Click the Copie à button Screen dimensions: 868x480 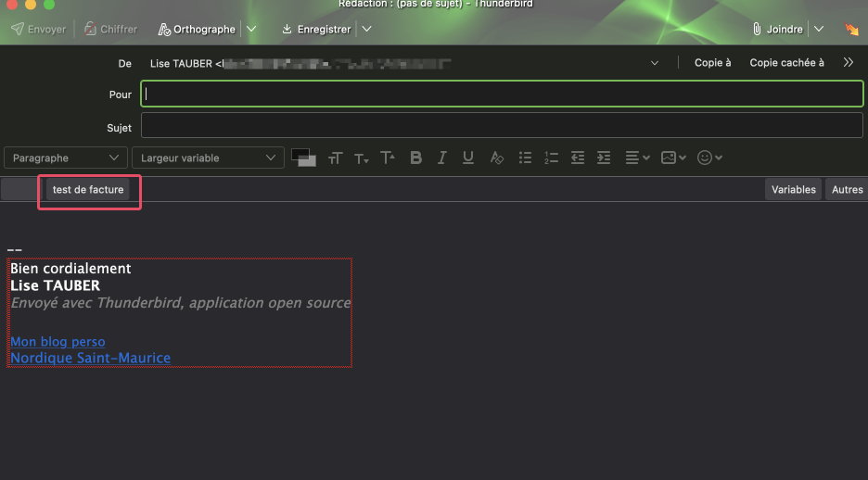[x=712, y=63]
